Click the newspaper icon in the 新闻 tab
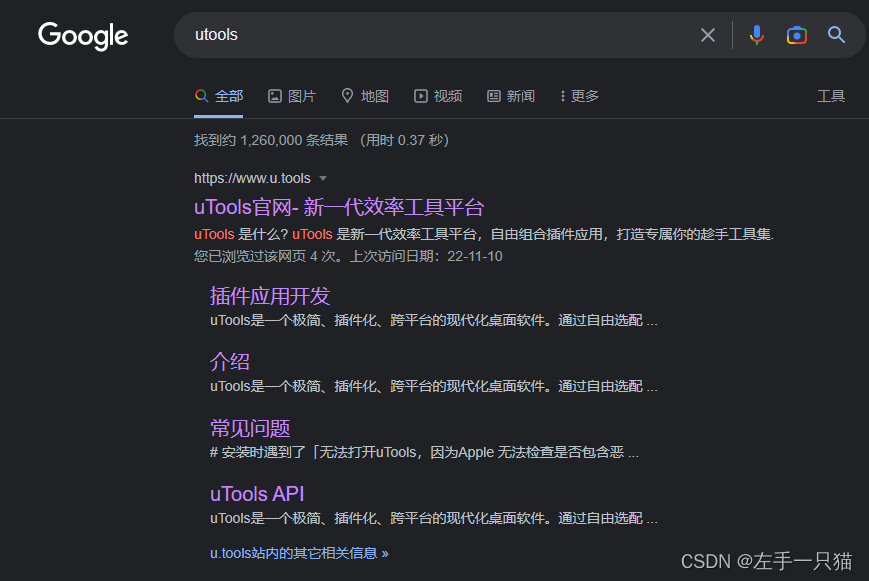The image size is (869, 581). pyautogui.click(x=494, y=96)
